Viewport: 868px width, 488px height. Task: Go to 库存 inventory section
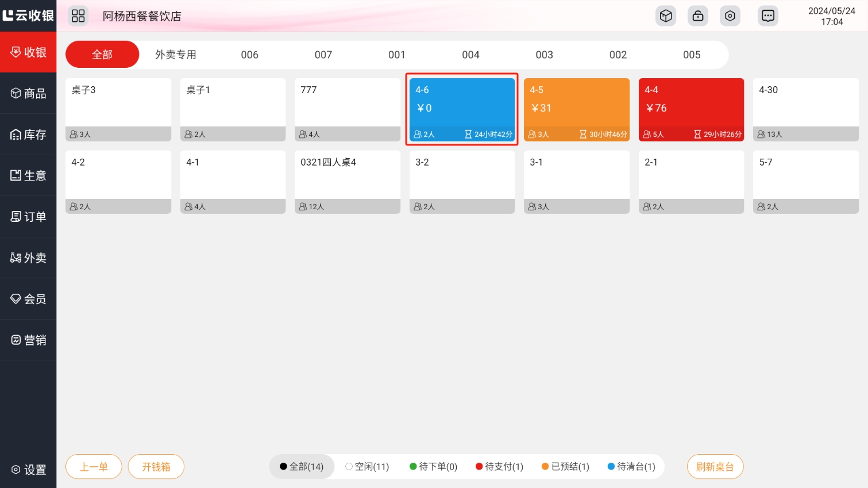[28, 135]
